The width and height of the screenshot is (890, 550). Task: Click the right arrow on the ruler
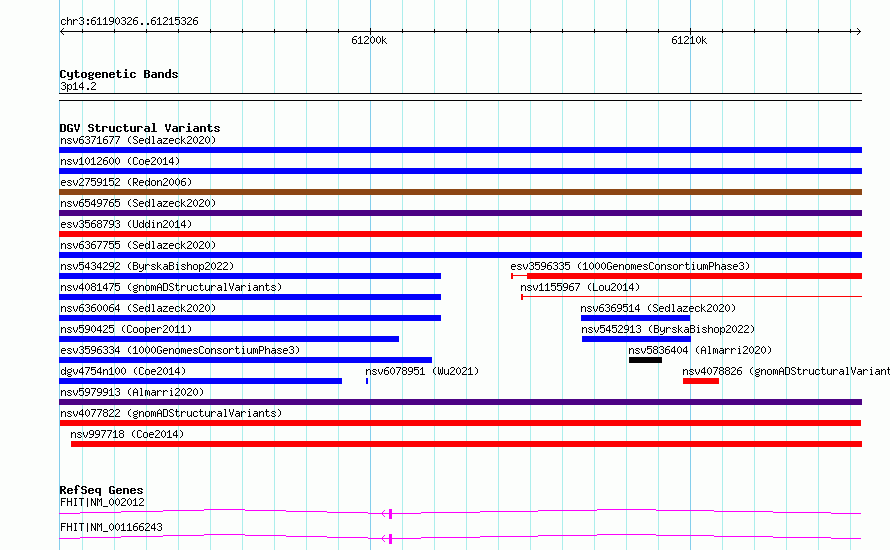[x=858, y=32]
